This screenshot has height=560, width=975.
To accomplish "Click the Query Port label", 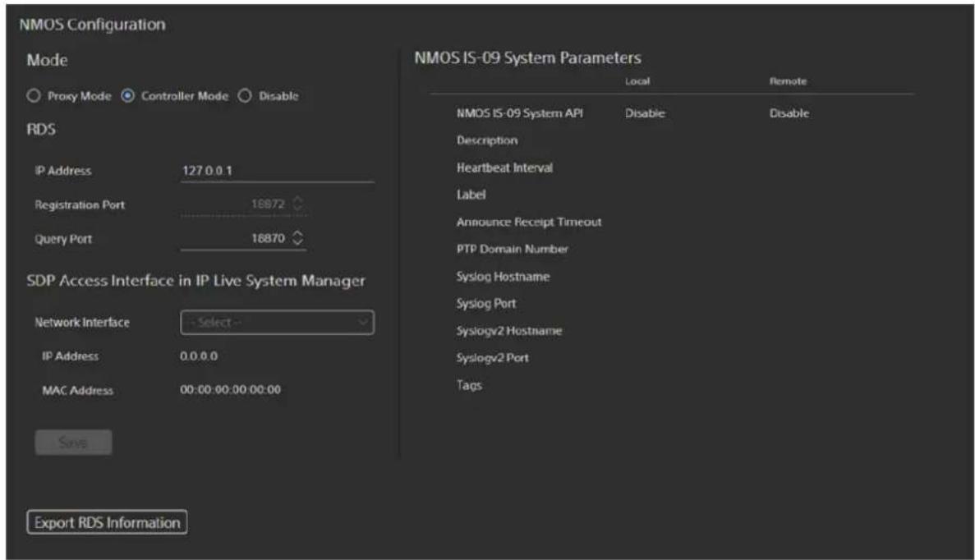I will coord(63,239).
